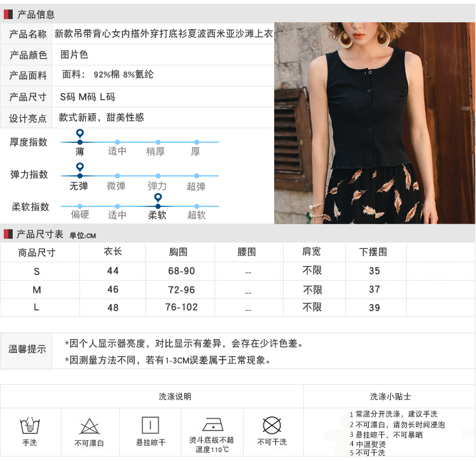Click the 下摆围 column header
The image size is (476, 461).
coord(373,251)
